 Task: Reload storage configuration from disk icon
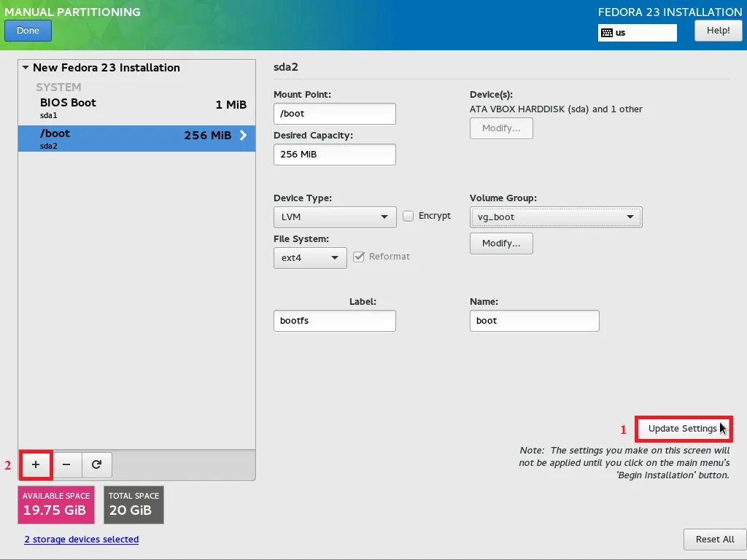tap(97, 464)
